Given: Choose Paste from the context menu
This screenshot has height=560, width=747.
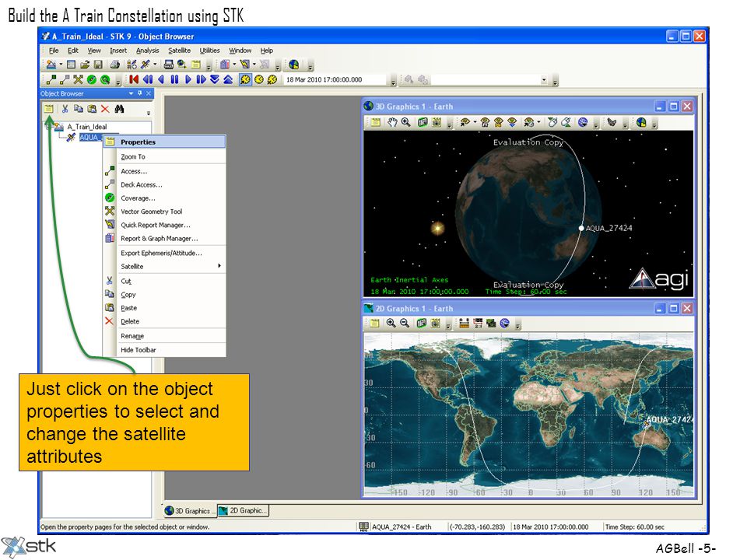Looking at the screenshot, I should [x=165, y=308].
